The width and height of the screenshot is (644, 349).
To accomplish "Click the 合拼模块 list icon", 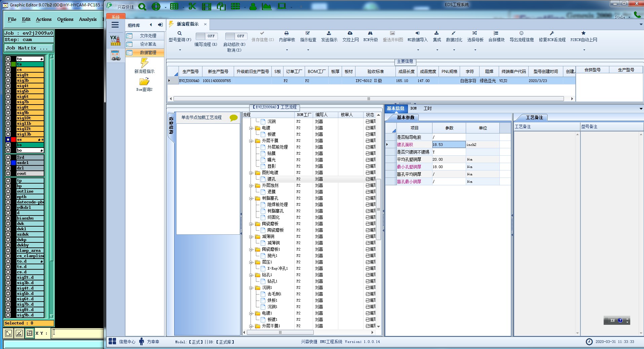I will coord(496,33).
